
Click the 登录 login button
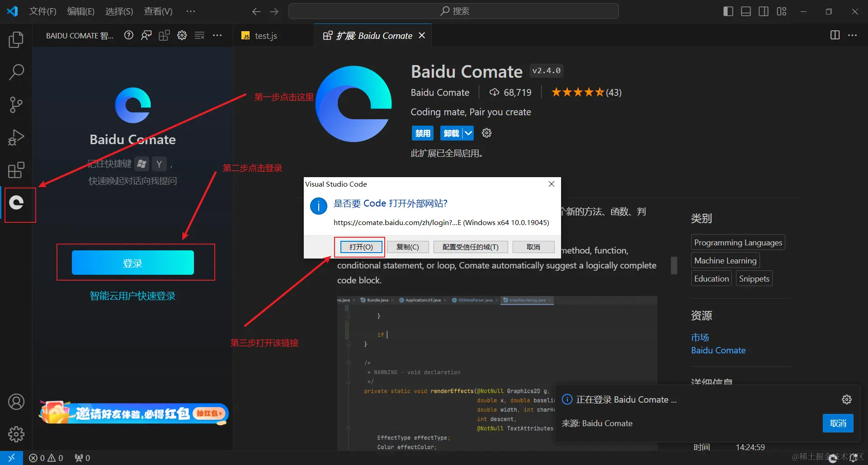tap(133, 263)
